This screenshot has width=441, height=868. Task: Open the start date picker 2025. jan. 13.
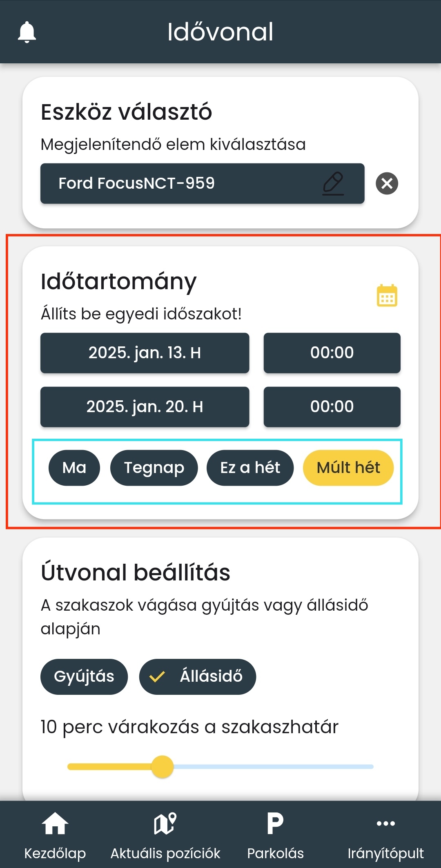tap(145, 353)
